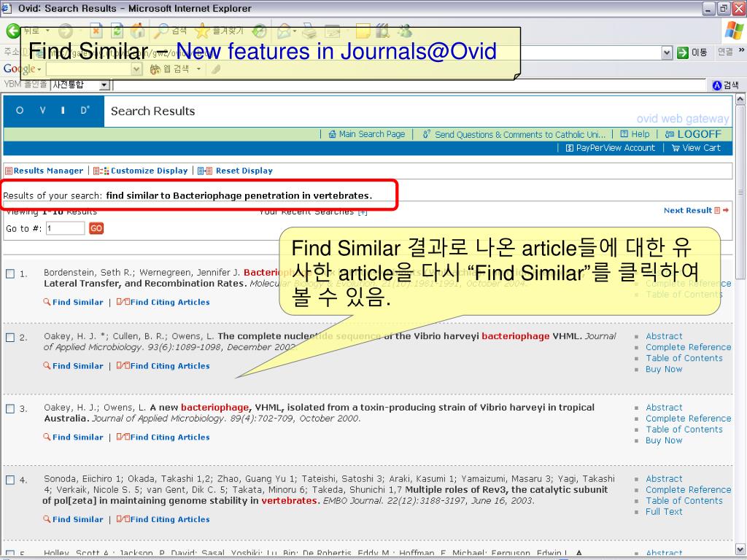This screenshot has width=747, height=560.
Task: Click the vertical scrollbar thumb
Action: [x=740, y=192]
